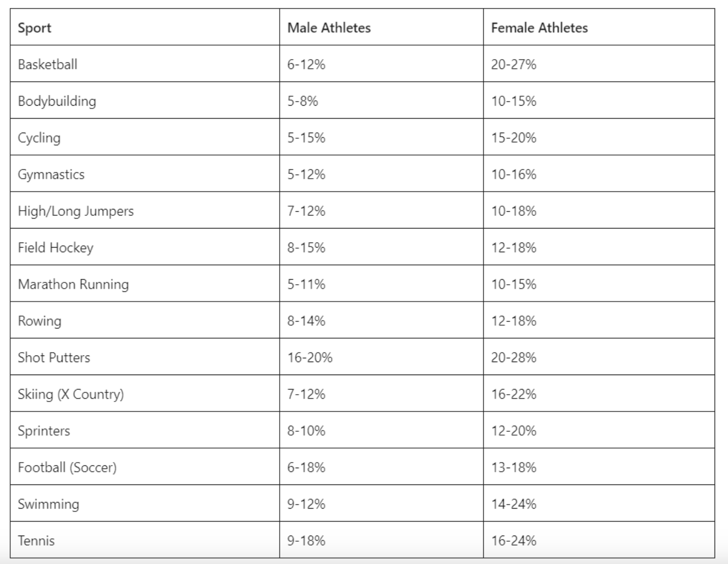
Task: Select the Sprinters male value 8-10%
Action: pyautogui.click(x=306, y=431)
